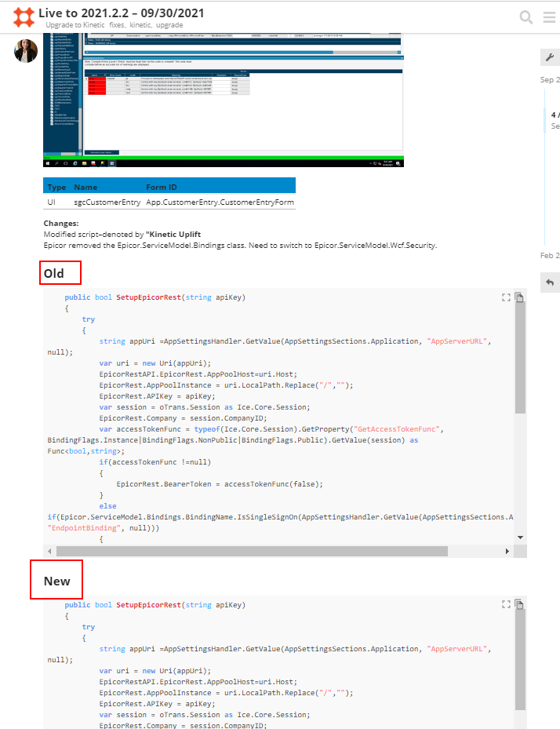Click the Old code horizontal scrollbar thumb
The width and height of the screenshot is (560, 729).
[x=252, y=552]
